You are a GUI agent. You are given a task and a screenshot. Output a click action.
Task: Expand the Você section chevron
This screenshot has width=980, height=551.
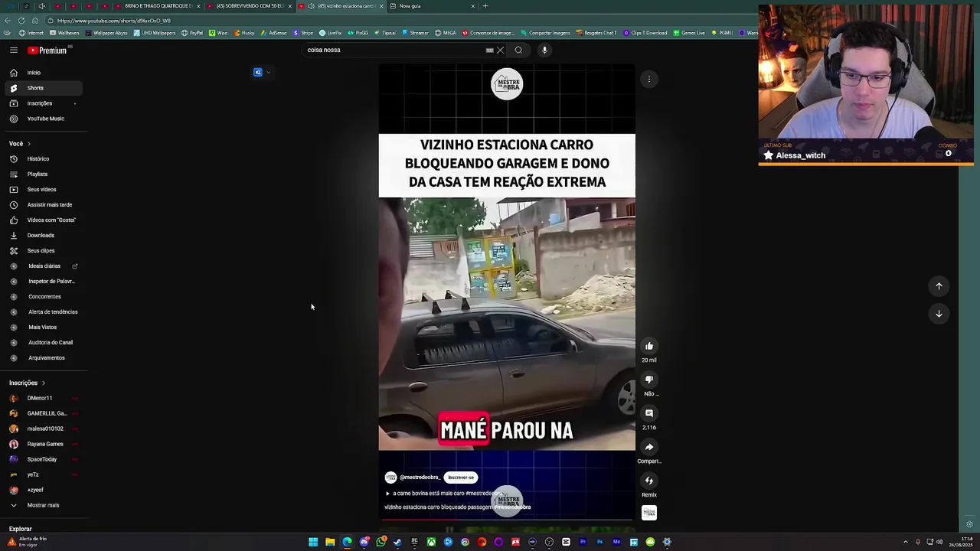29,144
